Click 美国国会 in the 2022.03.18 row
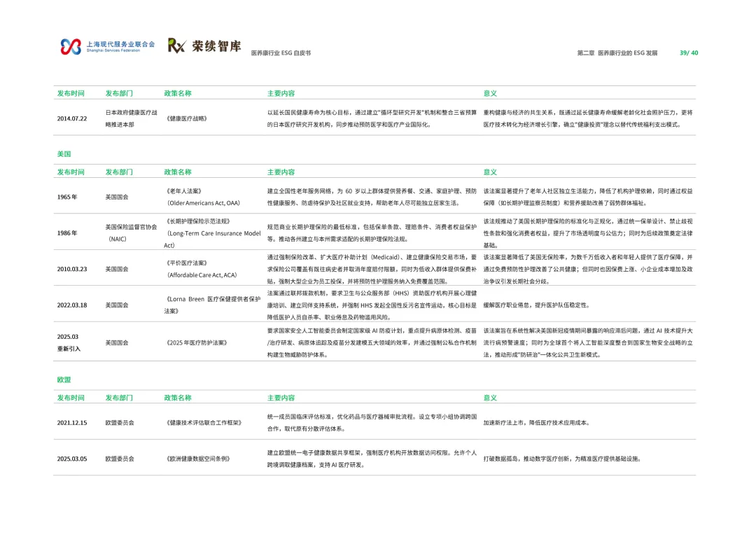This screenshot has width=756, height=535. tap(117, 305)
